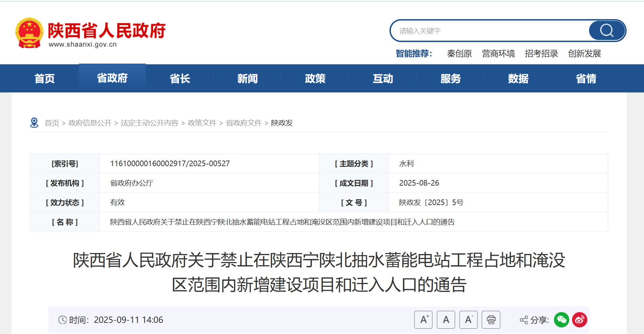Print the page using printer icon
Image resolution: width=644 pixels, height=334 pixels.
491,320
